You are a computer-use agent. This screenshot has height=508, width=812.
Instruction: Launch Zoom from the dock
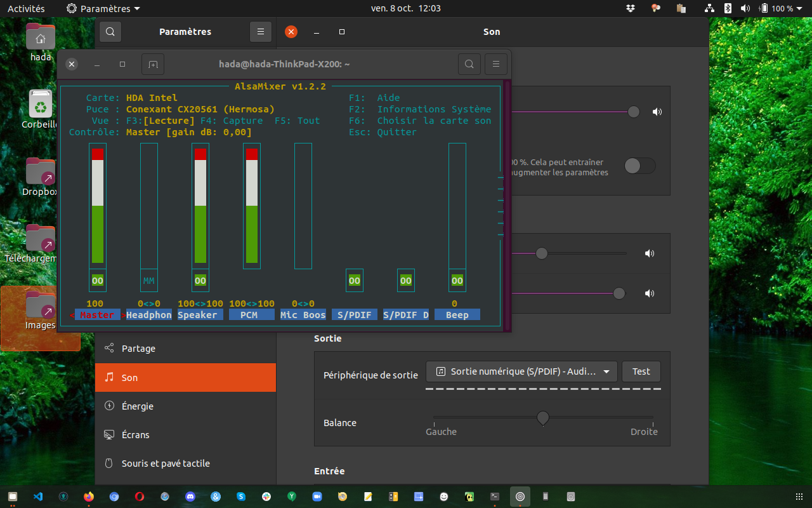(x=317, y=497)
